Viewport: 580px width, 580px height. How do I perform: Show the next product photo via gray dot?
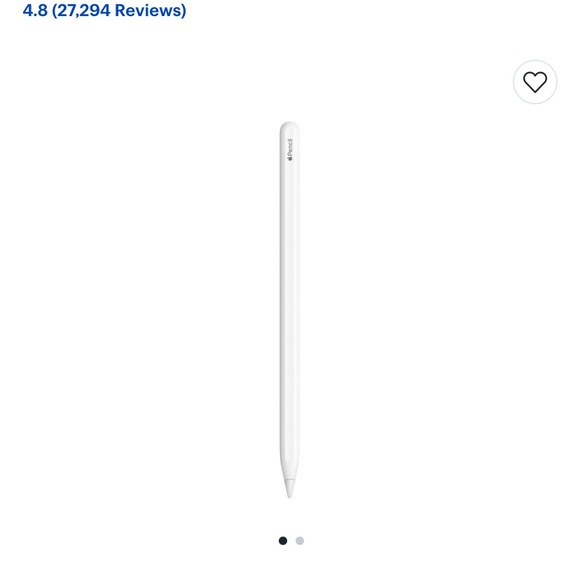[x=300, y=541]
